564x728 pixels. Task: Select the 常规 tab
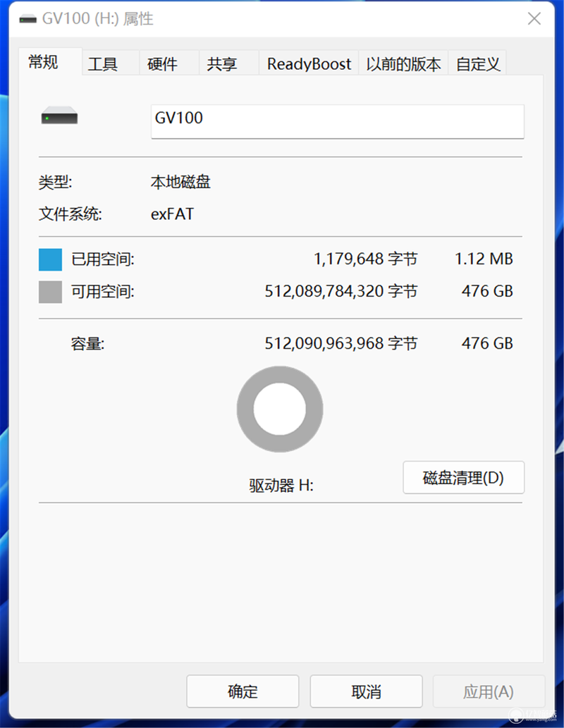50,62
